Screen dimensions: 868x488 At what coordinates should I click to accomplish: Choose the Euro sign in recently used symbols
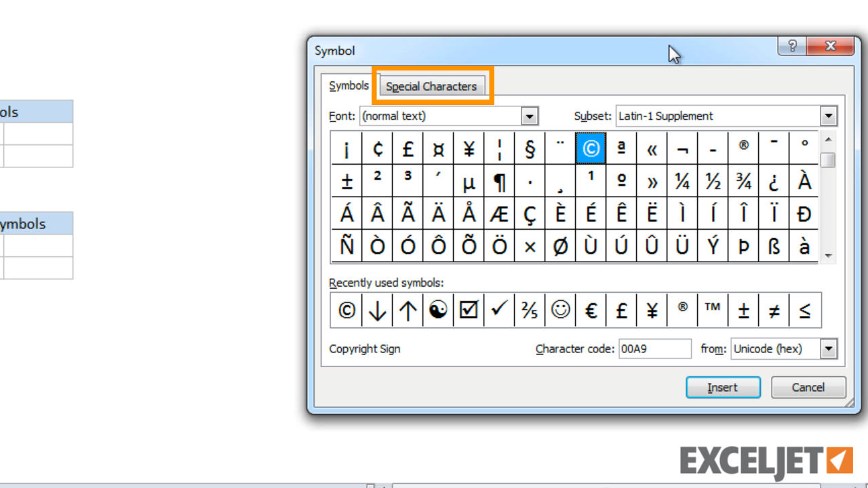click(591, 310)
